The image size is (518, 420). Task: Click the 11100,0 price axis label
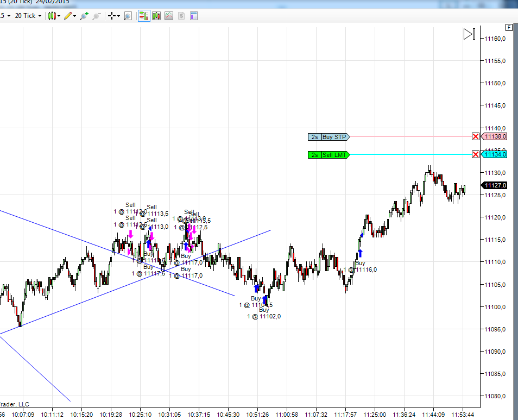(x=495, y=307)
